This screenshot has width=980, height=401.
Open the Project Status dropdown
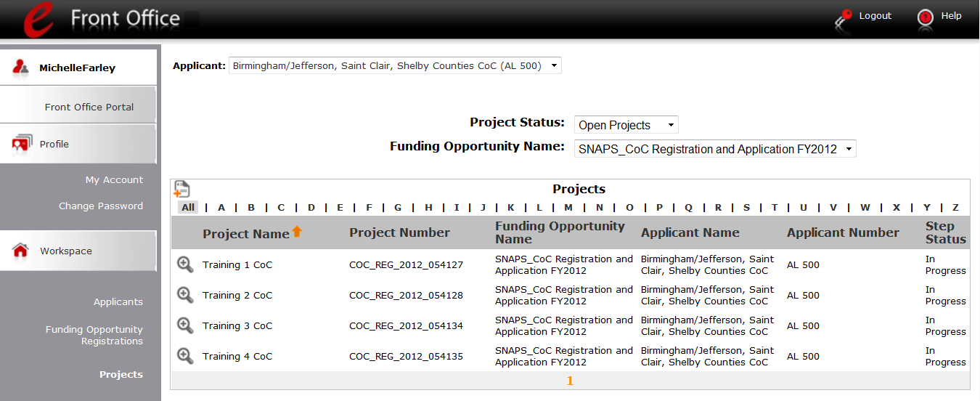pos(626,125)
